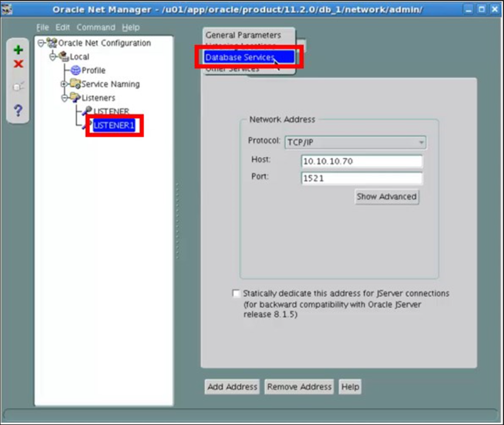This screenshot has height=425, width=504.
Task: Click the Local computer icon in the tree
Action: [x=64, y=56]
